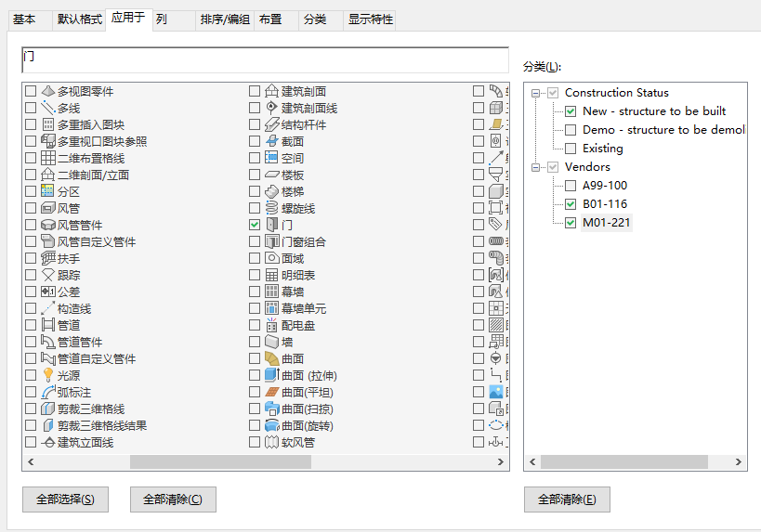Click left arrow of object list scrollbar
The image size is (761, 532).
[31, 462]
